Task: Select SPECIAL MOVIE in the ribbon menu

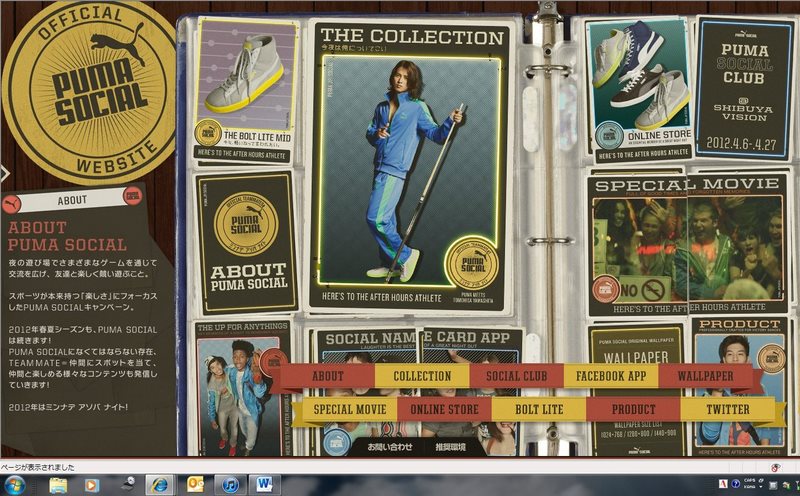Action: click(349, 409)
